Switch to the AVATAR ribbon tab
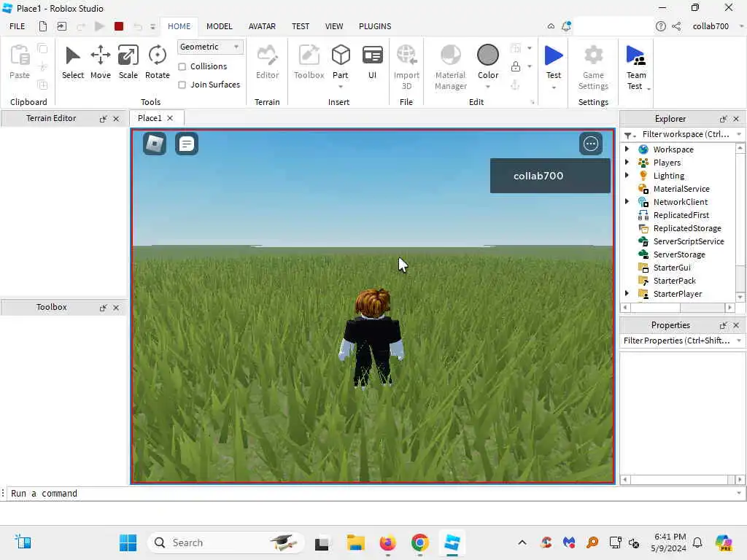The height and width of the screenshot is (560, 747). [x=262, y=26]
